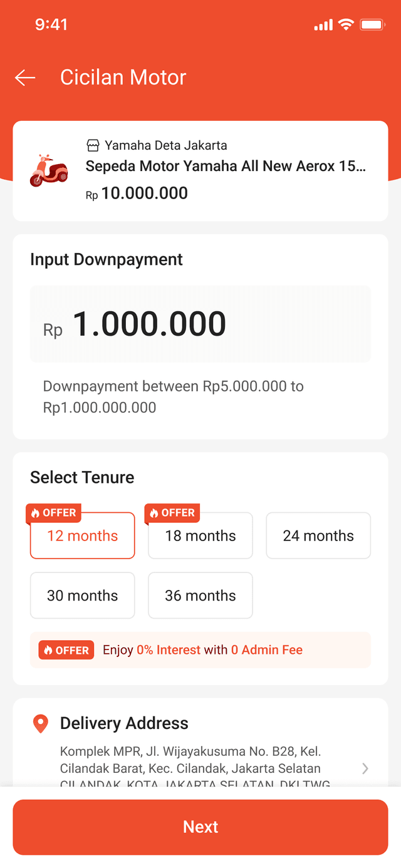Tap the back arrow on Cicilan Motor header
Screen dimensions: 401x868
(24, 77)
